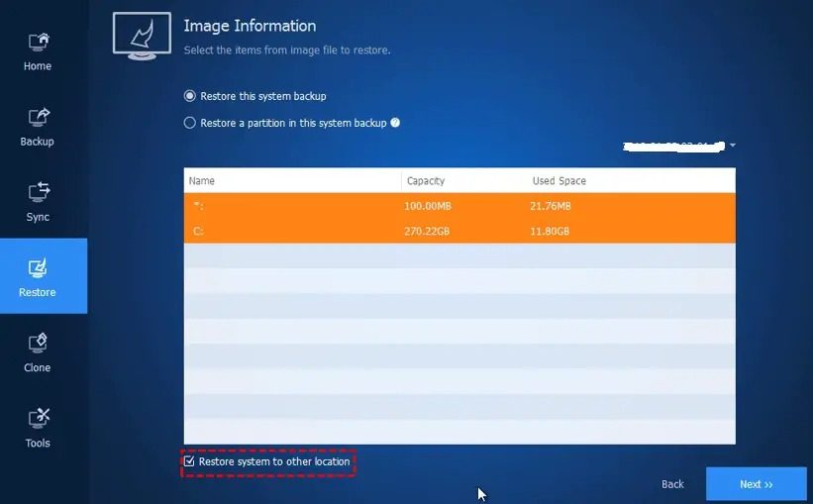Open the Backup section icon
This screenshot has width=813, height=504.
[x=39, y=117]
